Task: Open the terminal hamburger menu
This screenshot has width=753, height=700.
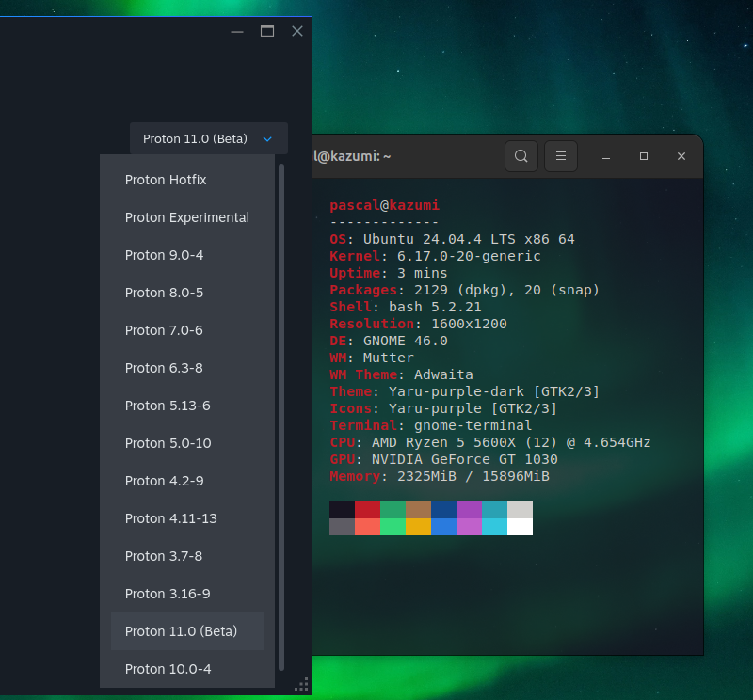Action: 560,156
